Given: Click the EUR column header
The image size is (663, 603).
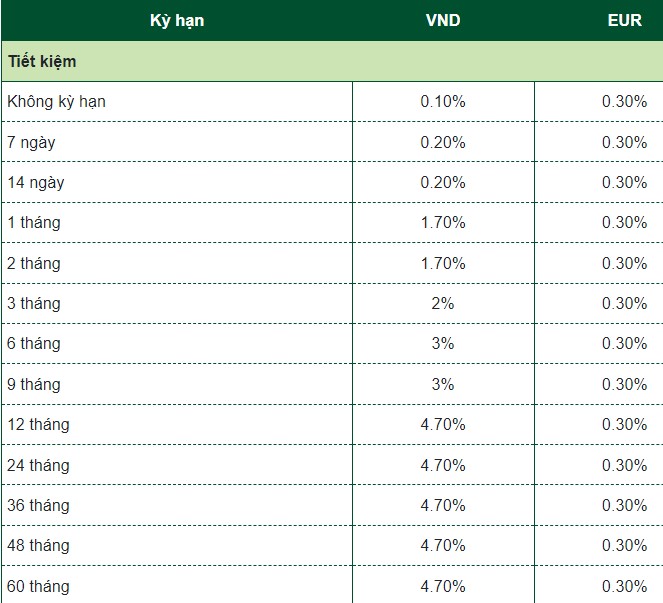Looking at the screenshot, I should coord(624,20).
